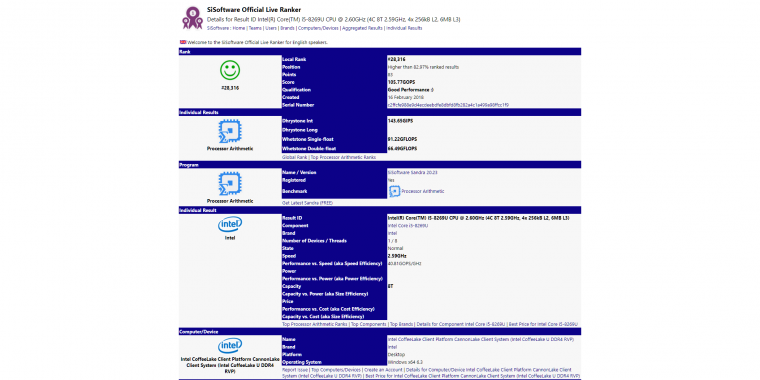Open Intel brand link in Computer/Device section
This screenshot has height=380, width=760.
point(392,347)
